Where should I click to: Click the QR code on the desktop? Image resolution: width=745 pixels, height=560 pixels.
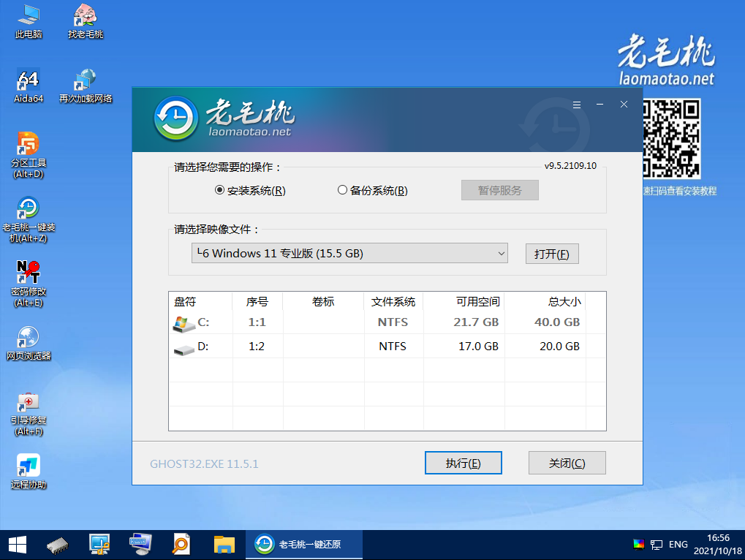tap(671, 139)
